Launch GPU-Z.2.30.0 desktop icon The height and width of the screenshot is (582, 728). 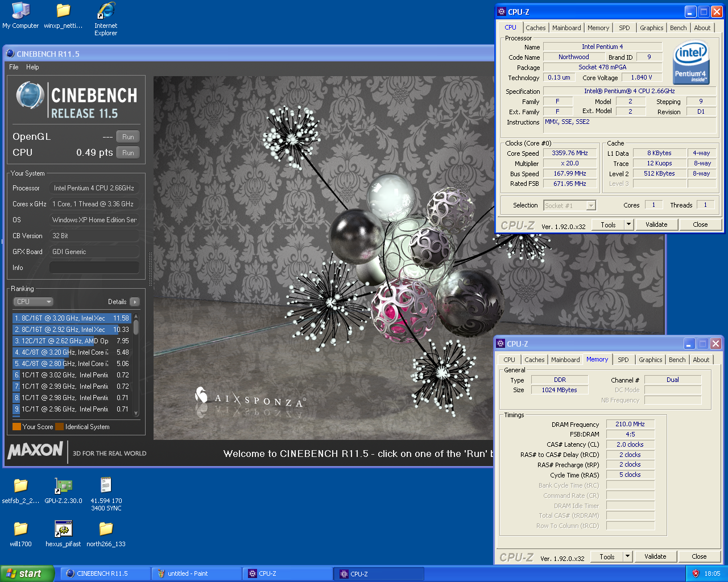point(63,491)
